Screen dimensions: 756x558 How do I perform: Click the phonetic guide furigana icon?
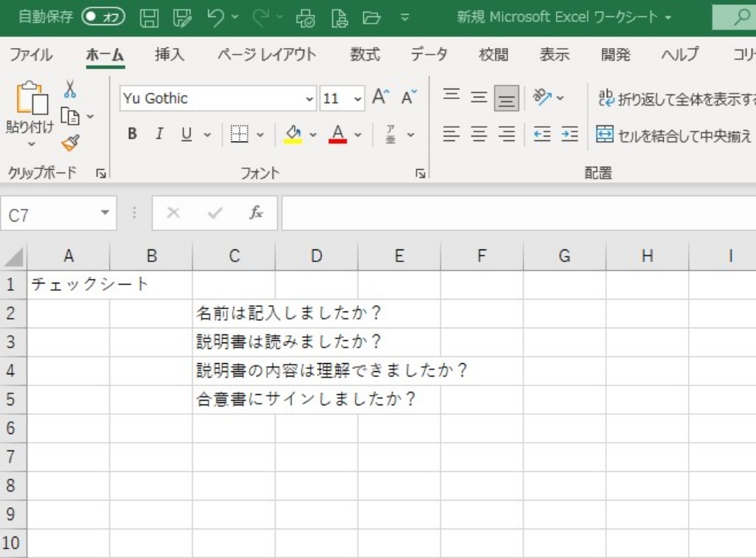click(391, 134)
